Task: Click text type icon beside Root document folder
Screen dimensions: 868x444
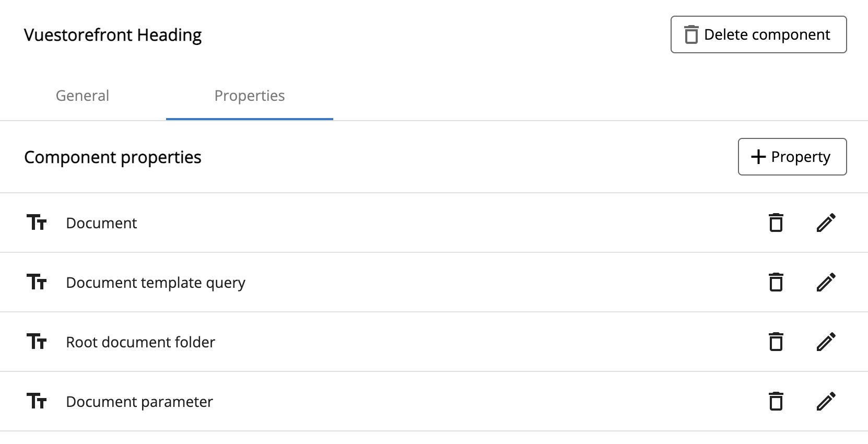Action: click(37, 342)
